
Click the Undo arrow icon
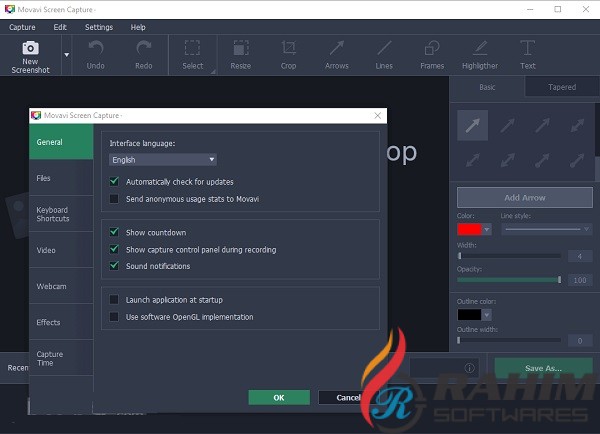96,48
